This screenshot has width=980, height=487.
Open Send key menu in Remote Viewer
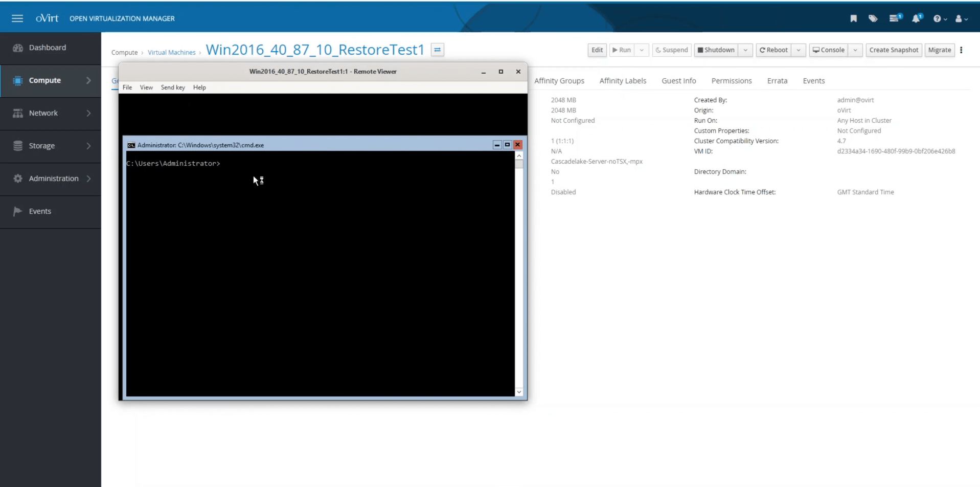pyautogui.click(x=173, y=87)
